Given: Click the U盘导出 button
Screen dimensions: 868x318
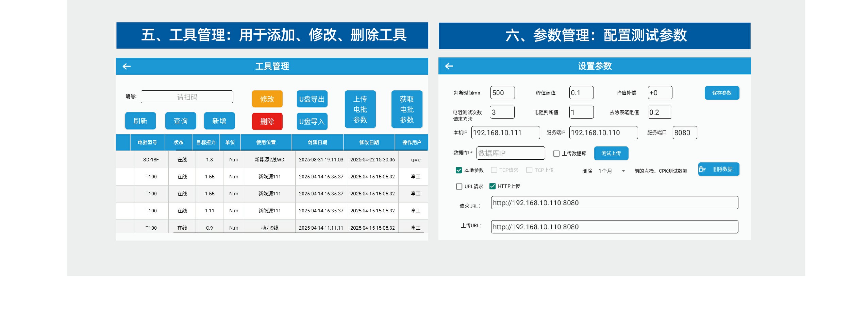Looking at the screenshot, I should 312,99.
